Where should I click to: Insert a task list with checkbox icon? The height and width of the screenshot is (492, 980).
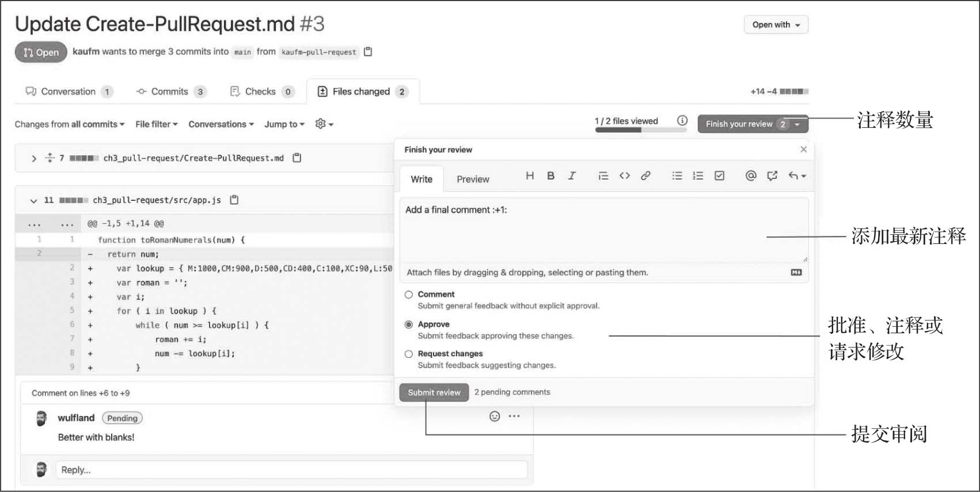pyautogui.click(x=719, y=176)
